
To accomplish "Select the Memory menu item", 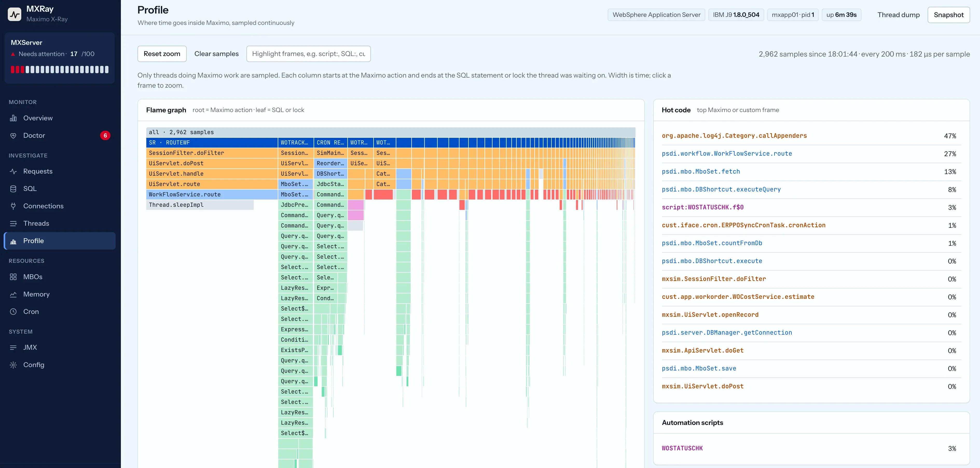I will point(60,294).
